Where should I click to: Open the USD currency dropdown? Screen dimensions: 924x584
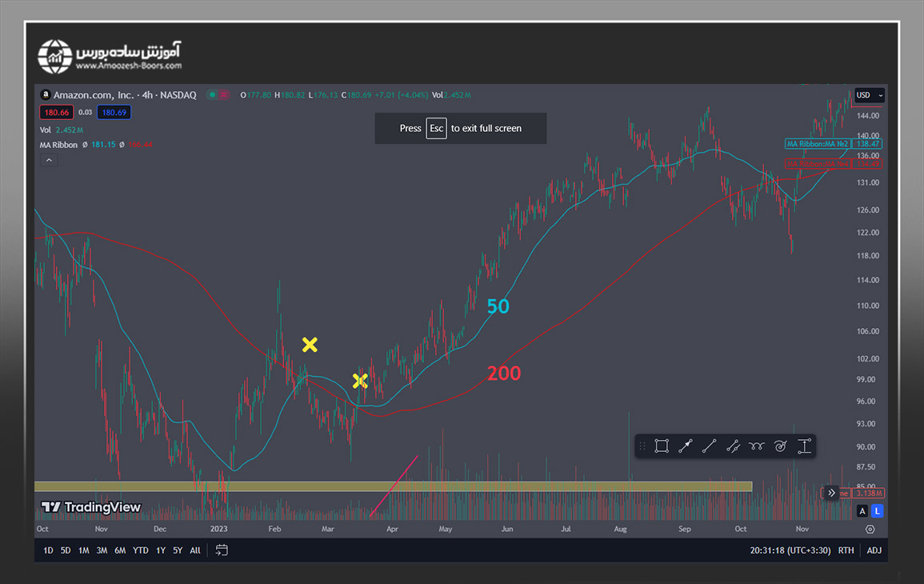click(869, 95)
